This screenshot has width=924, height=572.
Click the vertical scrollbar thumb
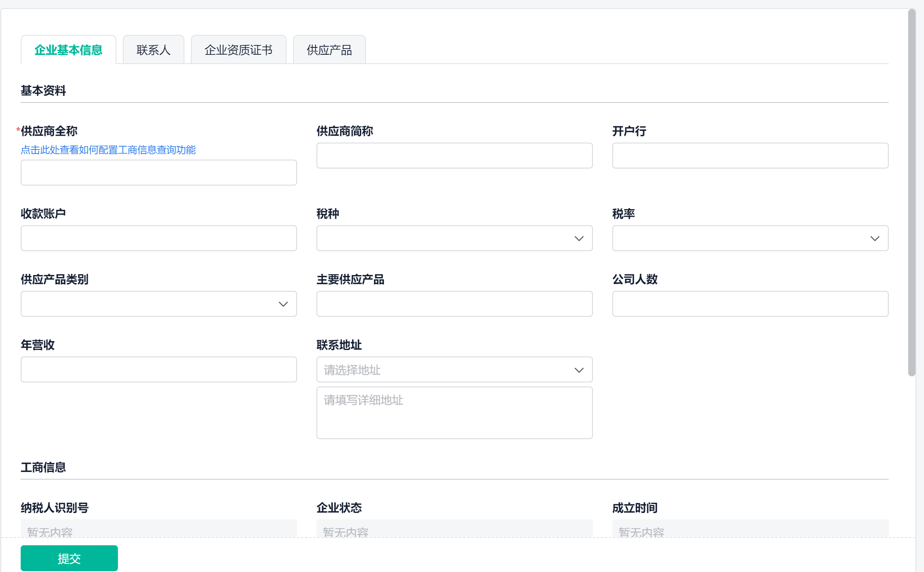(911, 192)
